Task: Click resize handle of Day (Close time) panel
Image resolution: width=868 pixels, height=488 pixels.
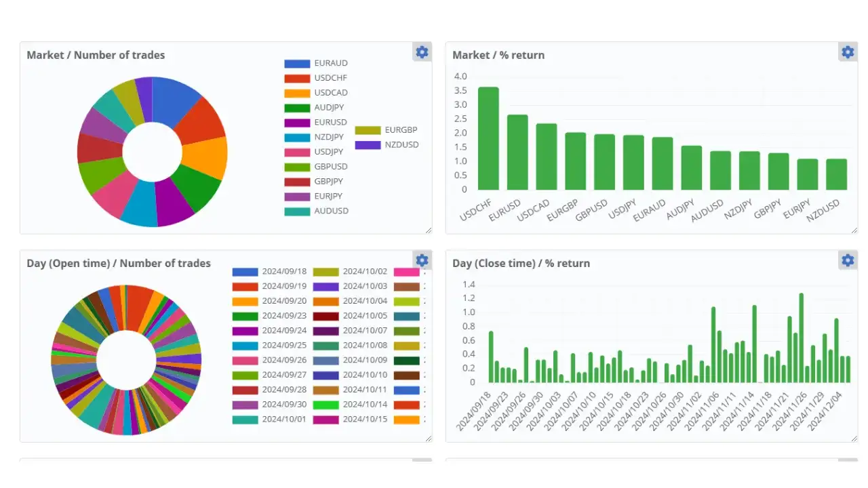Action: 854,439
